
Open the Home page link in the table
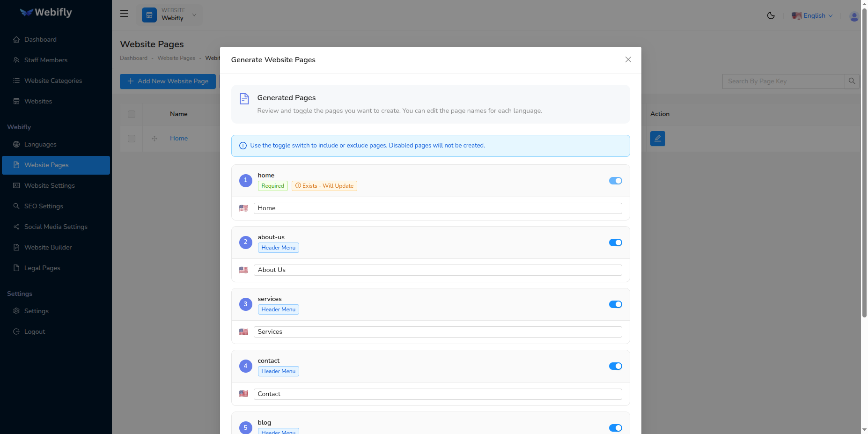click(x=178, y=138)
